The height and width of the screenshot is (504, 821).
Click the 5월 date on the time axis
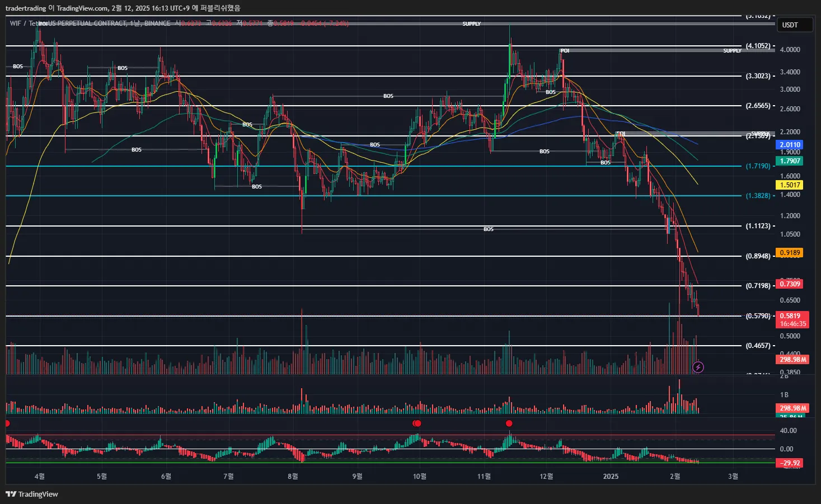[x=101, y=476]
